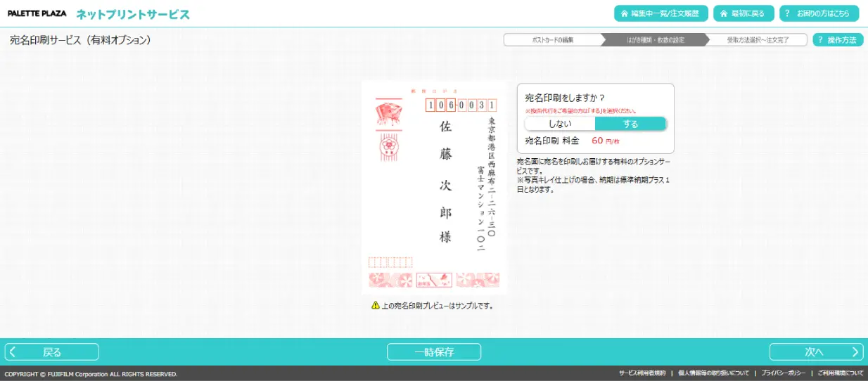Open ご利用環境について link
The width and height of the screenshot is (868, 381).
(841, 373)
